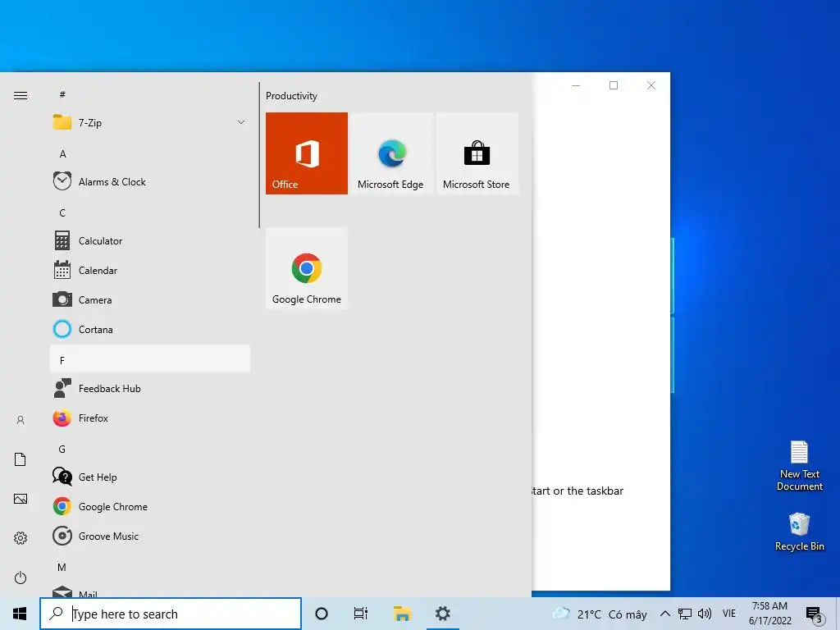Viewport: 840px width, 630px height.
Task: Open Groove Music app
Action: [x=150, y=536]
